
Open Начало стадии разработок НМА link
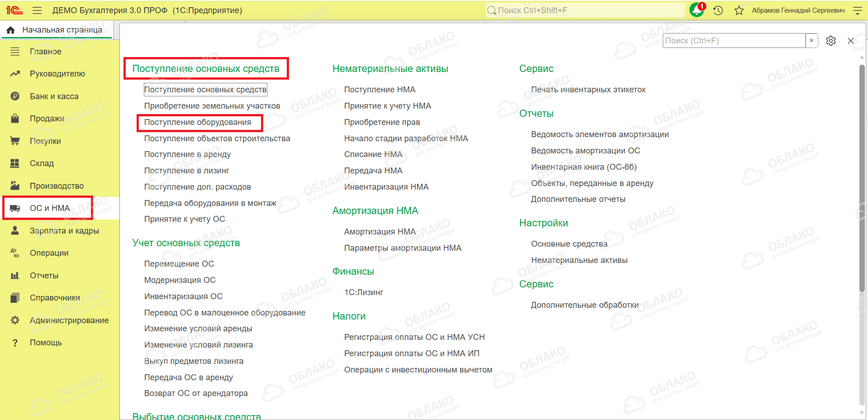pos(406,138)
